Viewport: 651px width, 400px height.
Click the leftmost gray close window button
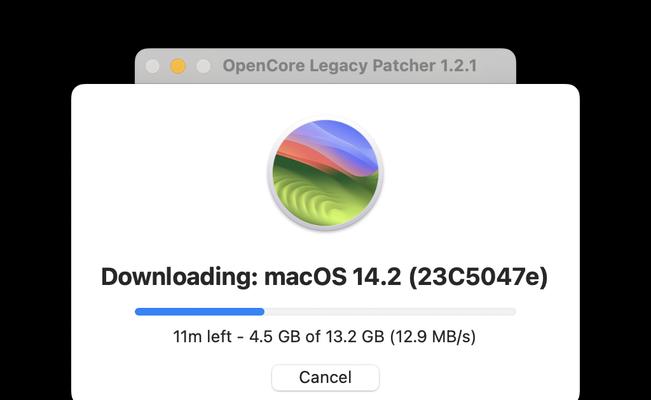pyautogui.click(x=152, y=66)
